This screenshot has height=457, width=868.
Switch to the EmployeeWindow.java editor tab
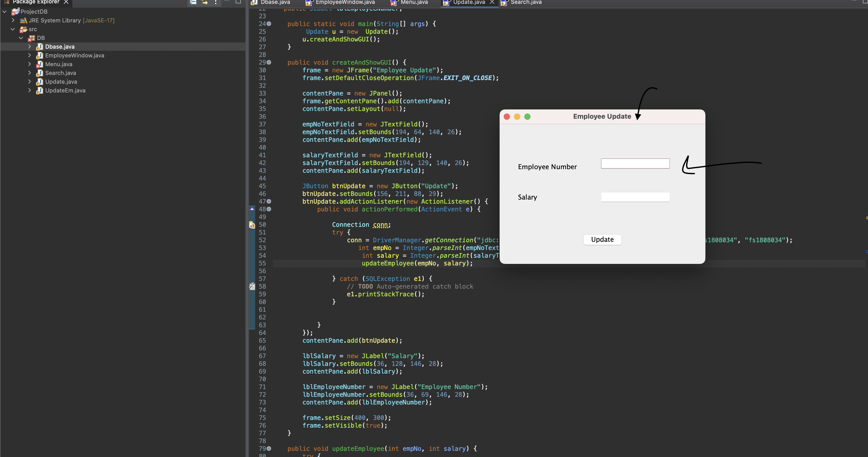(x=341, y=2)
